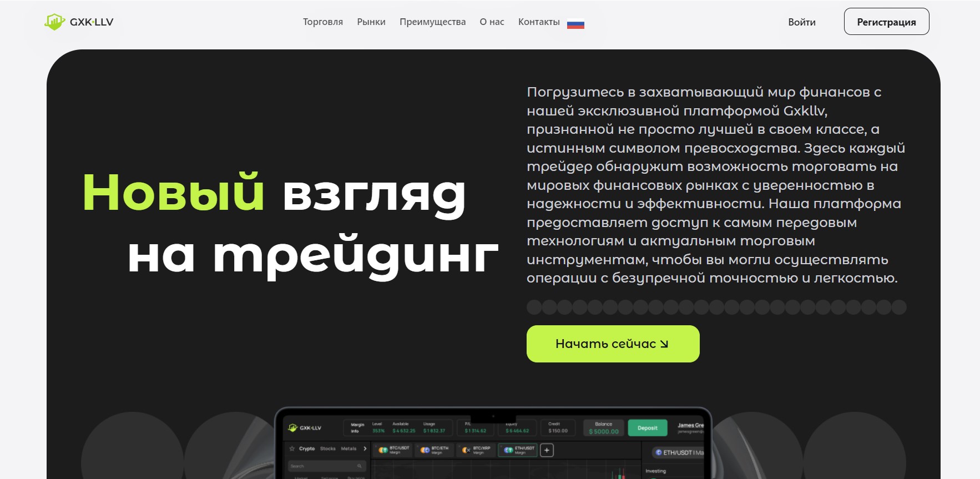Click the Balance $5000.00 box in the preview
Viewport: 980px width, 479px height.
pyautogui.click(x=604, y=428)
